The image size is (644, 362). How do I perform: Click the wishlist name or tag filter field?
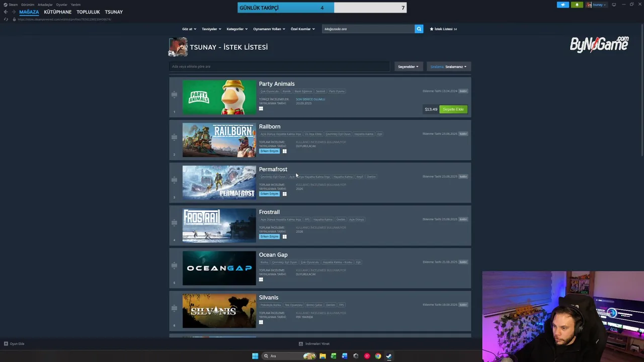[x=279, y=66]
